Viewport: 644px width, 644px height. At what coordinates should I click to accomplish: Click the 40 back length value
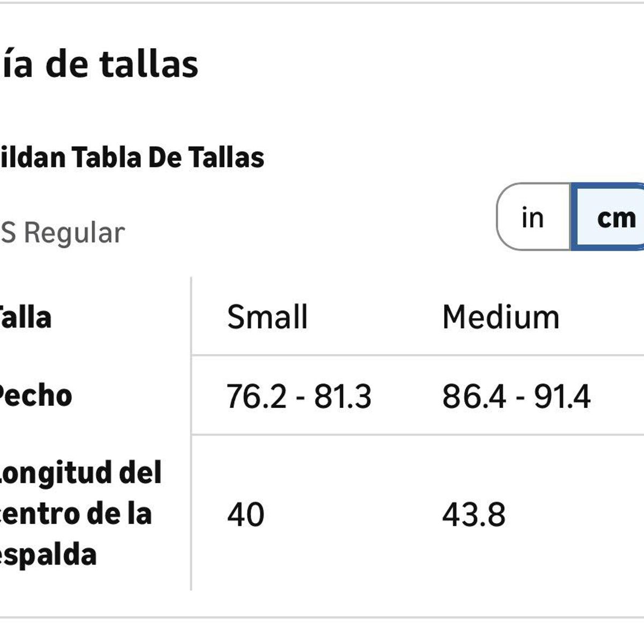(246, 514)
